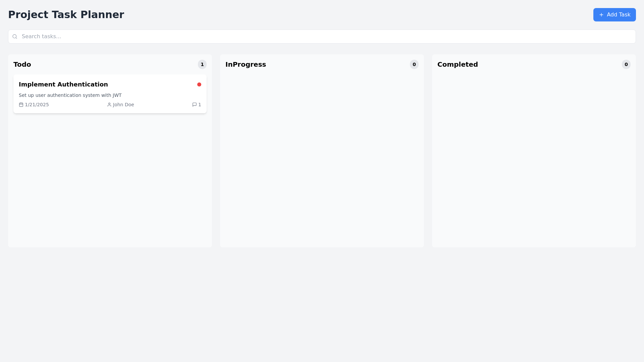Click the Completed column count badge
The height and width of the screenshot is (362, 644).
(626, 64)
